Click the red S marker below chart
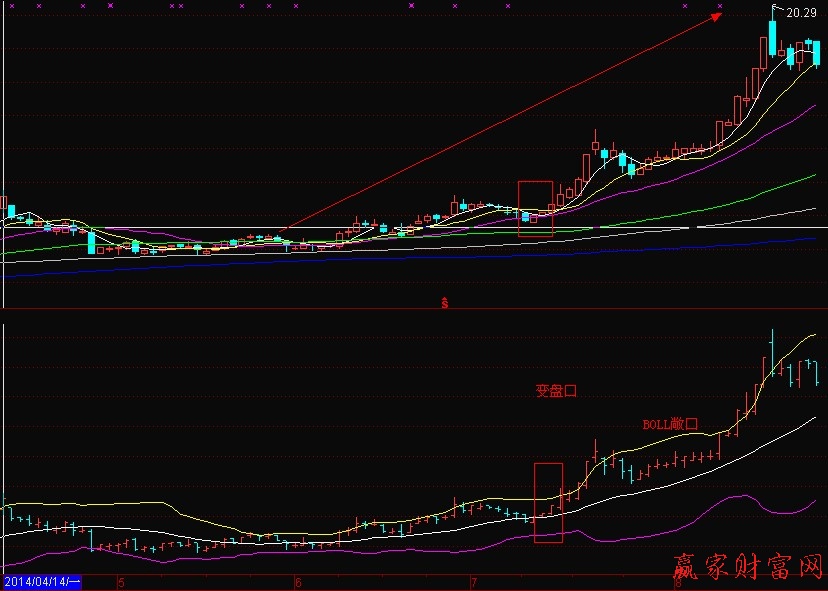This screenshot has height=591, width=828. [444, 301]
